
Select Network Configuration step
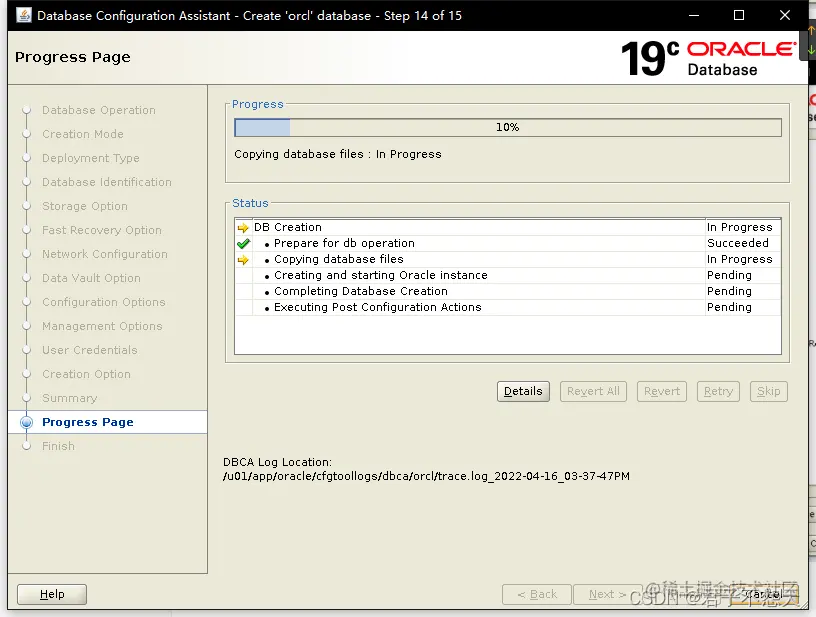105,254
